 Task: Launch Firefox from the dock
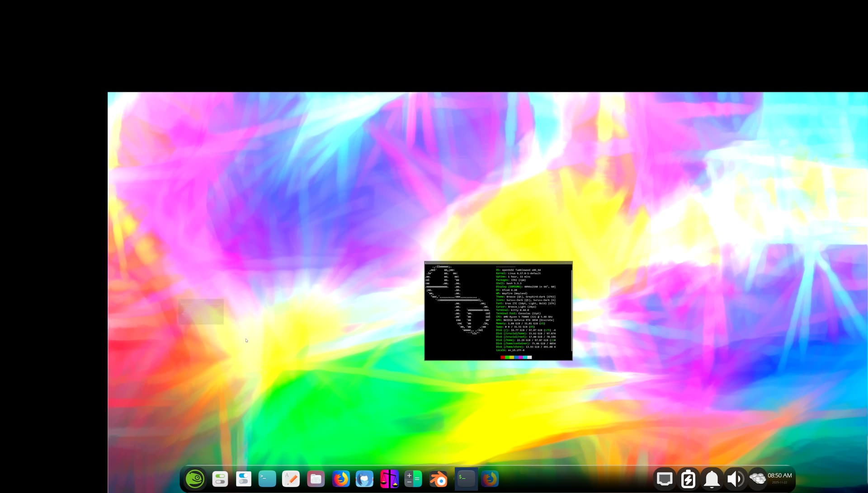[x=341, y=479]
